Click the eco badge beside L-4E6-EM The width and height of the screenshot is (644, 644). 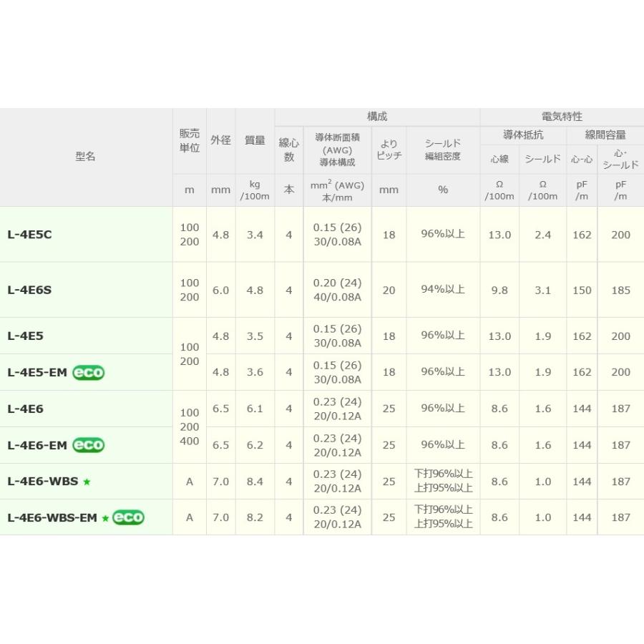coord(88,445)
